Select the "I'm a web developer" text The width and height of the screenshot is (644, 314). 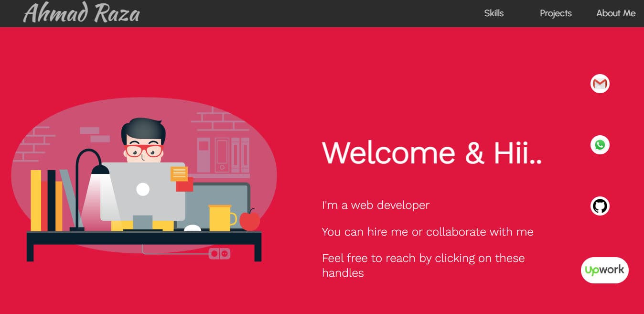coord(376,206)
